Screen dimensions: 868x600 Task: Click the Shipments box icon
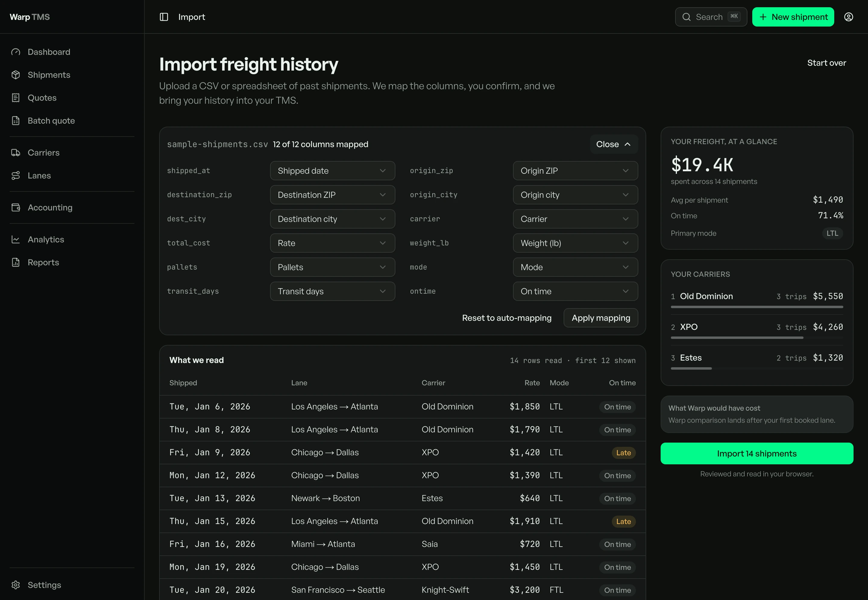click(15, 75)
